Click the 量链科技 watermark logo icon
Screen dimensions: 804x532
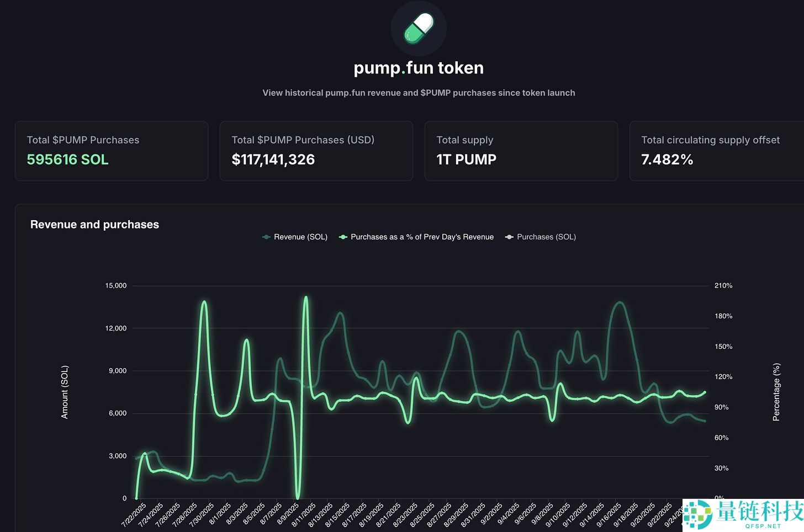pyautogui.click(x=698, y=515)
